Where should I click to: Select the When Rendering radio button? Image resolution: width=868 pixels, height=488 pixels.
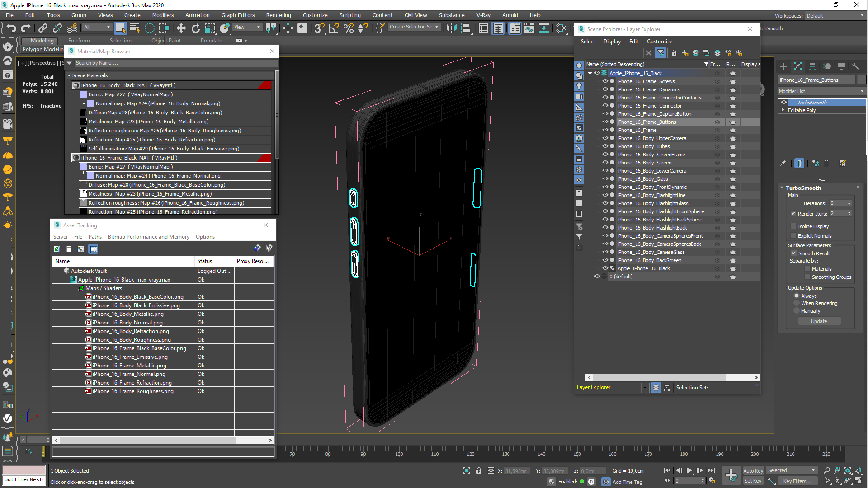coord(797,303)
